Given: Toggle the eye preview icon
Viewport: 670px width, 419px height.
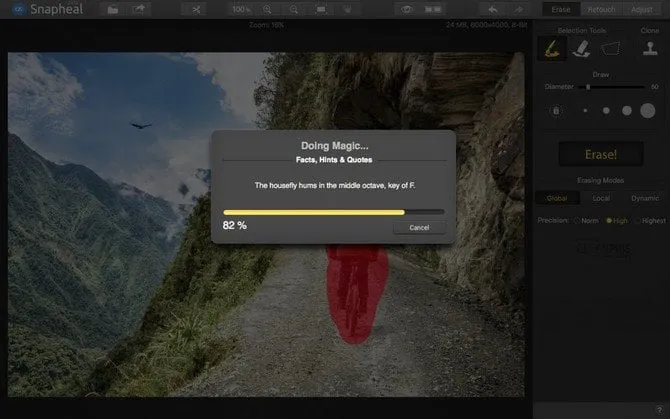Looking at the screenshot, I should click(406, 9).
